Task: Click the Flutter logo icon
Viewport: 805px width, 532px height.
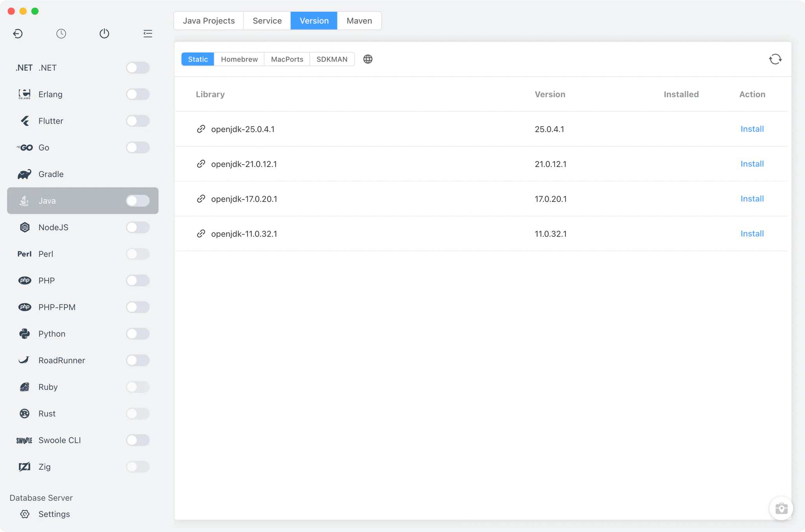Action: (25, 121)
